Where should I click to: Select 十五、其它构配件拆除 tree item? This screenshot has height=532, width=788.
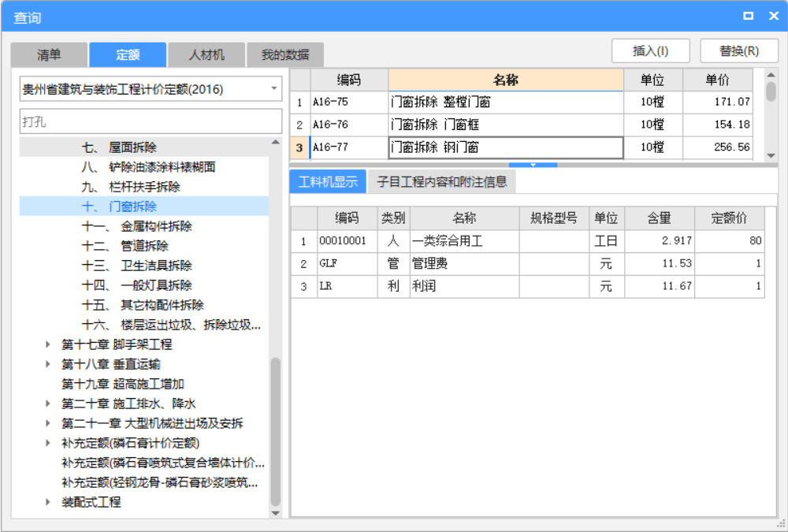[x=143, y=305]
